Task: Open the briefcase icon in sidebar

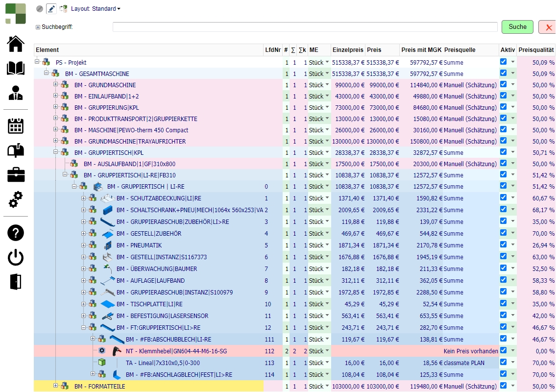Action: 16,174
